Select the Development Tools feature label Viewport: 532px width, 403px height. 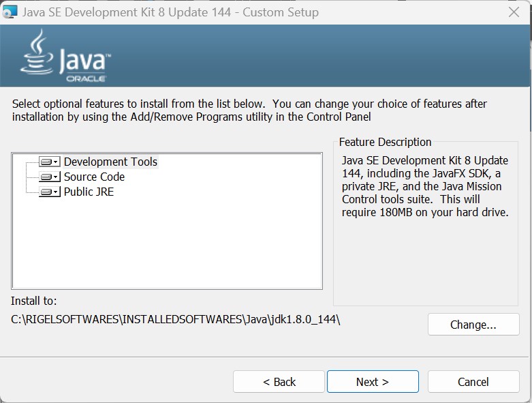pos(110,162)
